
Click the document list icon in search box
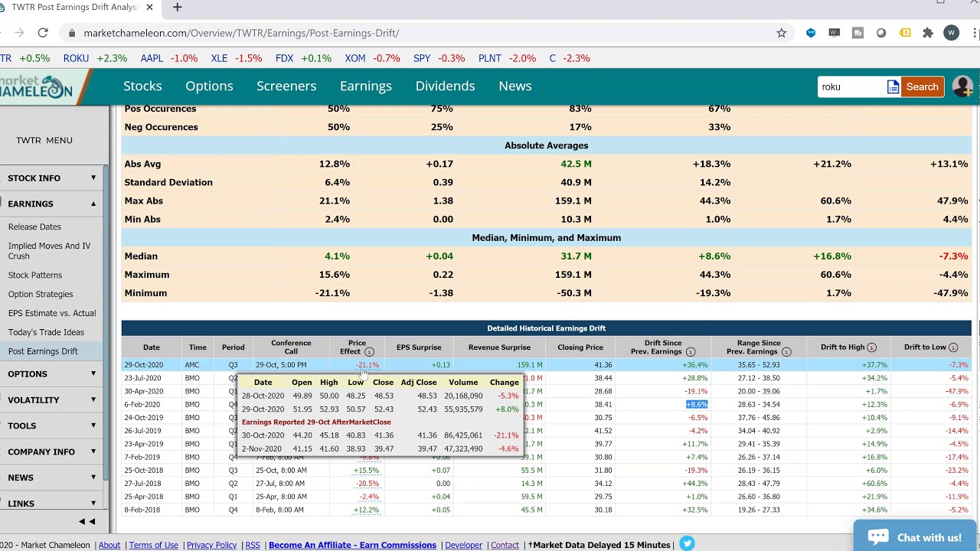click(893, 87)
